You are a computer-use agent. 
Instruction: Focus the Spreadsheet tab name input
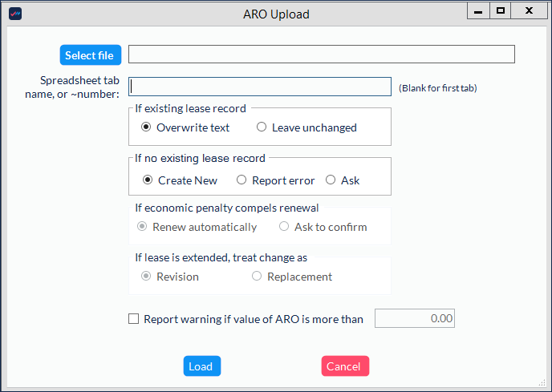[x=260, y=87]
